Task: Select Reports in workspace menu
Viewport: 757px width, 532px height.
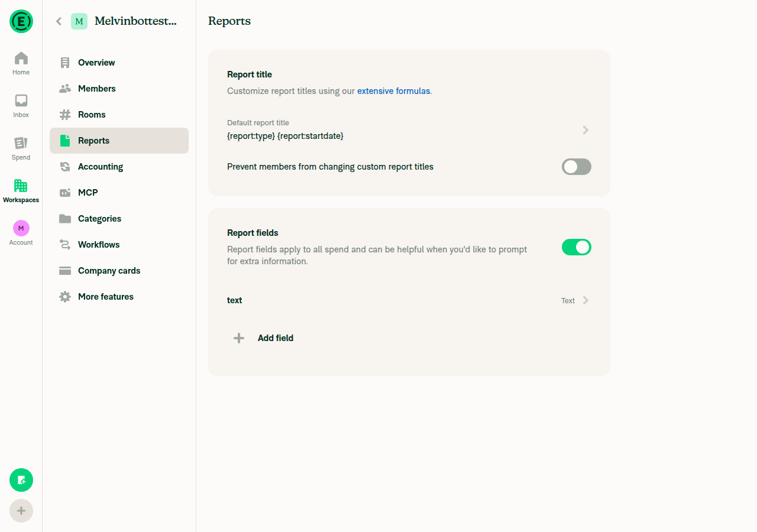Action: (119, 141)
